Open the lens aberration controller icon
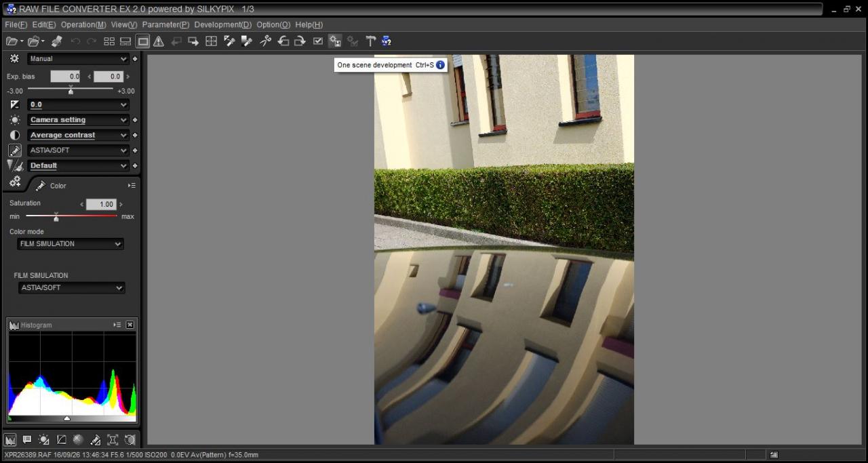 pos(113,439)
